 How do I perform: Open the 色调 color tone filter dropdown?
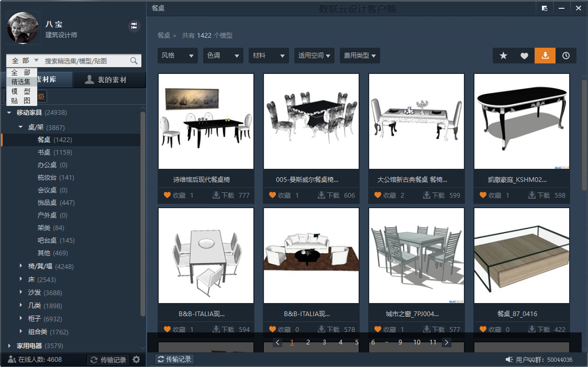click(x=223, y=56)
